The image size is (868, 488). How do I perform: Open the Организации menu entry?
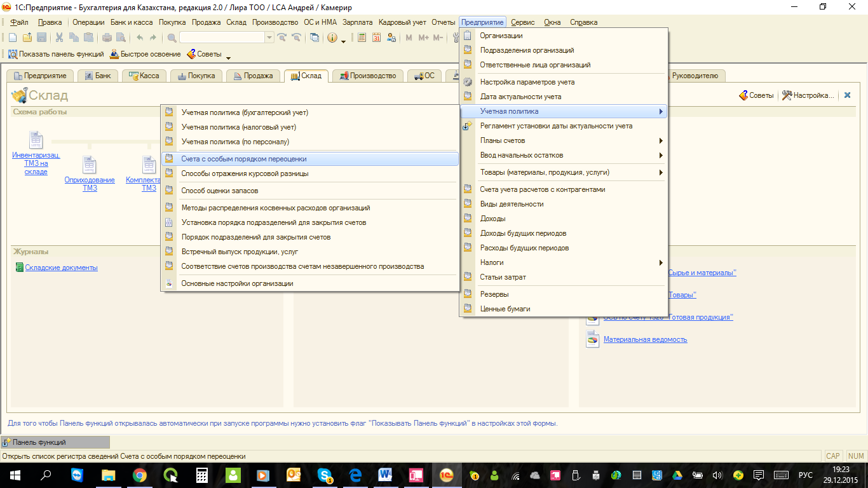coord(564,36)
